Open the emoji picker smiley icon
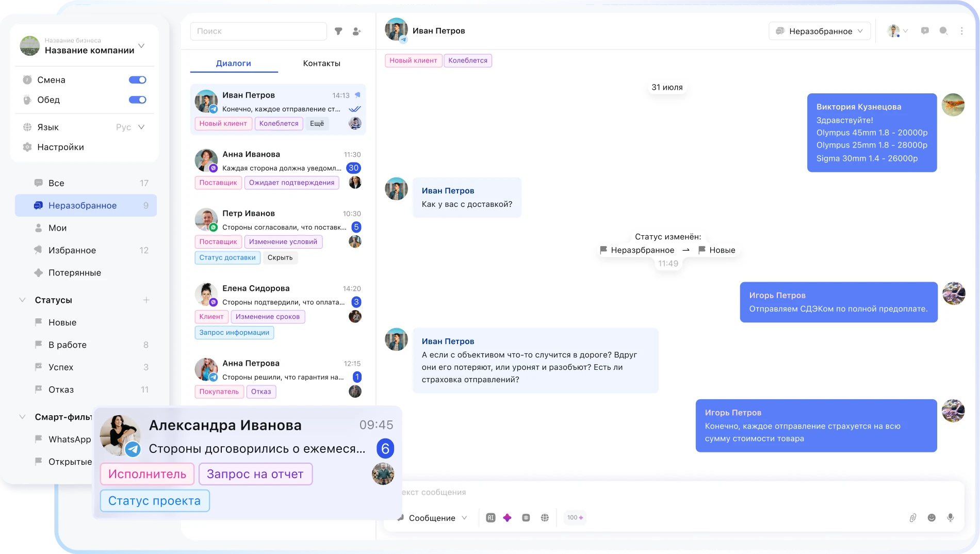980x554 pixels. coord(932,517)
